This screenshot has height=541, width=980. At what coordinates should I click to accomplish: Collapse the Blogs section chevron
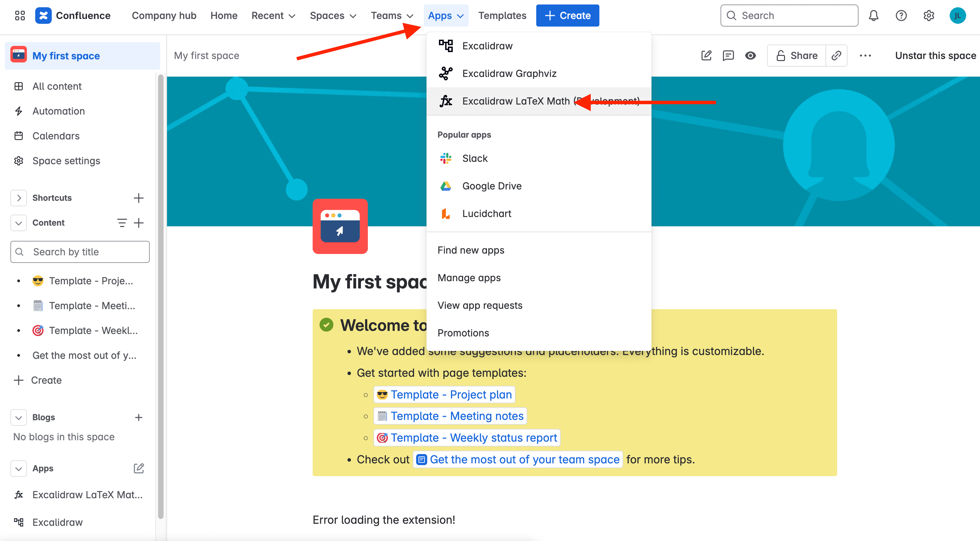click(x=19, y=417)
